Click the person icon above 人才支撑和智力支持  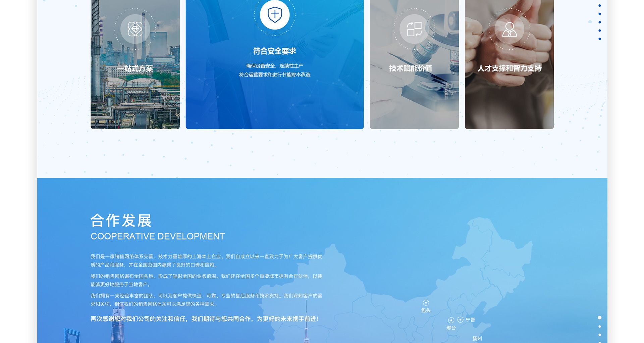pyautogui.click(x=509, y=29)
